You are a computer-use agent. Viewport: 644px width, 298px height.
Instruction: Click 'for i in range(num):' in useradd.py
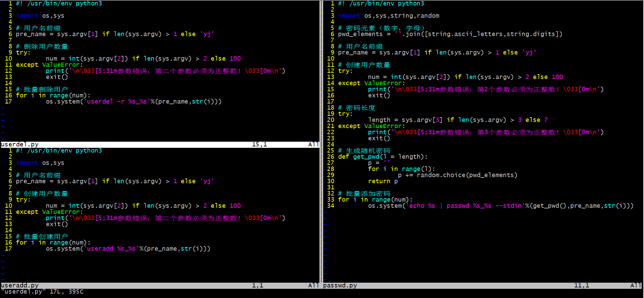[x=53, y=242]
